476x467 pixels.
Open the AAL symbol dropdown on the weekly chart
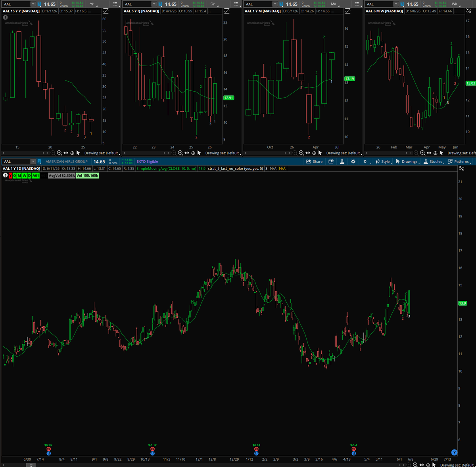pos(396,4)
